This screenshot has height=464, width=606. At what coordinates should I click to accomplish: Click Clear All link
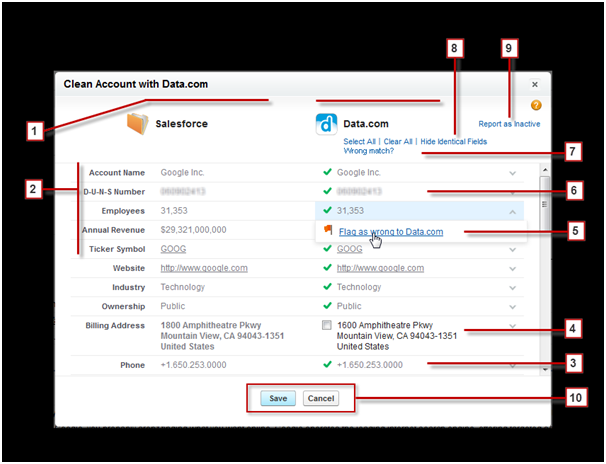tap(398, 141)
